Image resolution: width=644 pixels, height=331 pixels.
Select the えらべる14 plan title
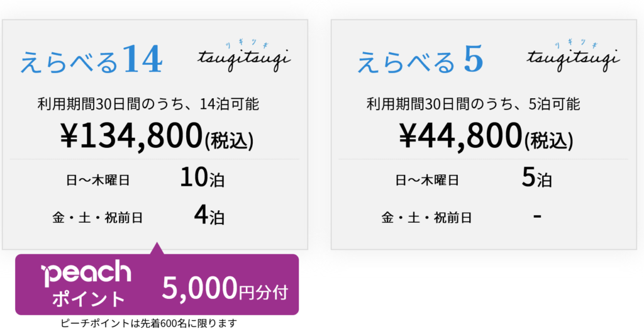(91, 61)
